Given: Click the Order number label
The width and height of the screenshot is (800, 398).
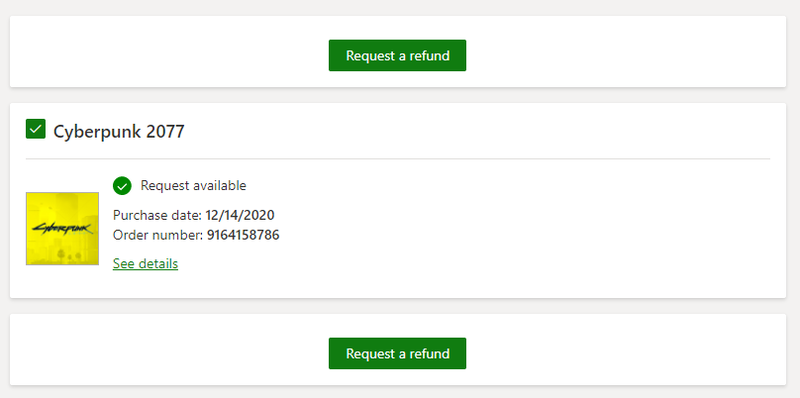Looking at the screenshot, I should tap(158, 236).
